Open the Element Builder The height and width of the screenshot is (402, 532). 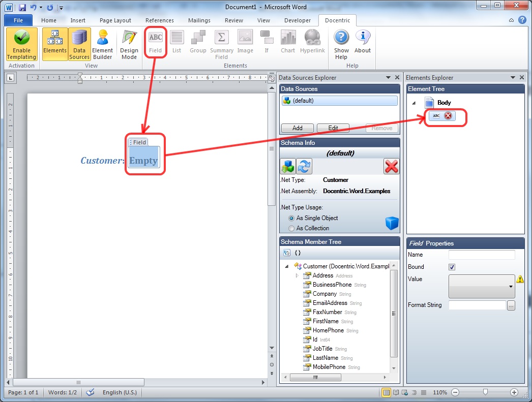click(x=102, y=44)
